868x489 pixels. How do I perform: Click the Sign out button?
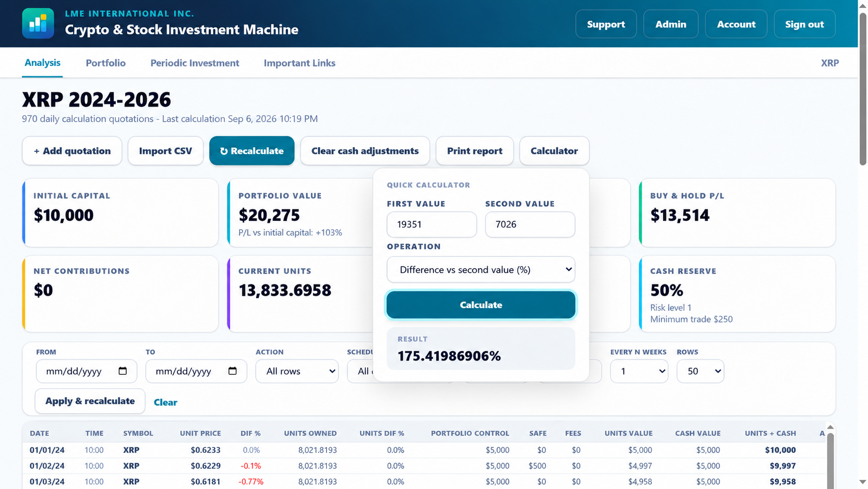tap(804, 24)
